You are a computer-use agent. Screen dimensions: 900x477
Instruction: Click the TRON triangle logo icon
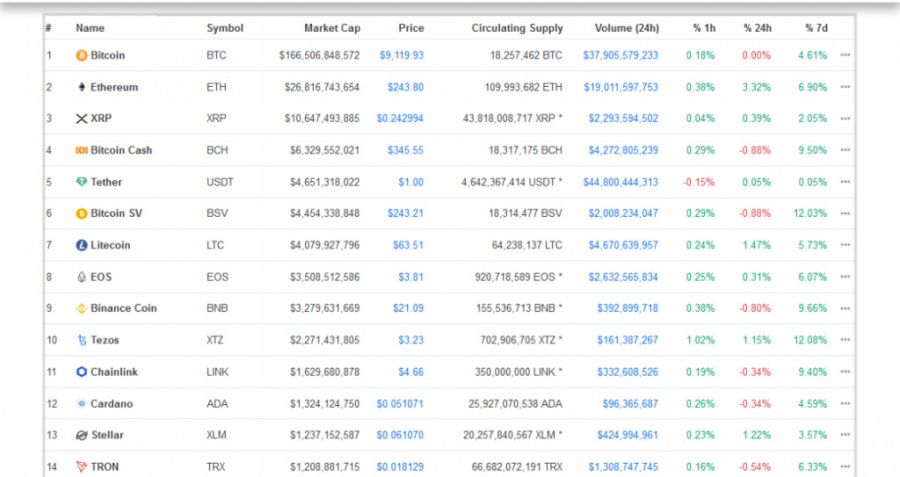82,467
